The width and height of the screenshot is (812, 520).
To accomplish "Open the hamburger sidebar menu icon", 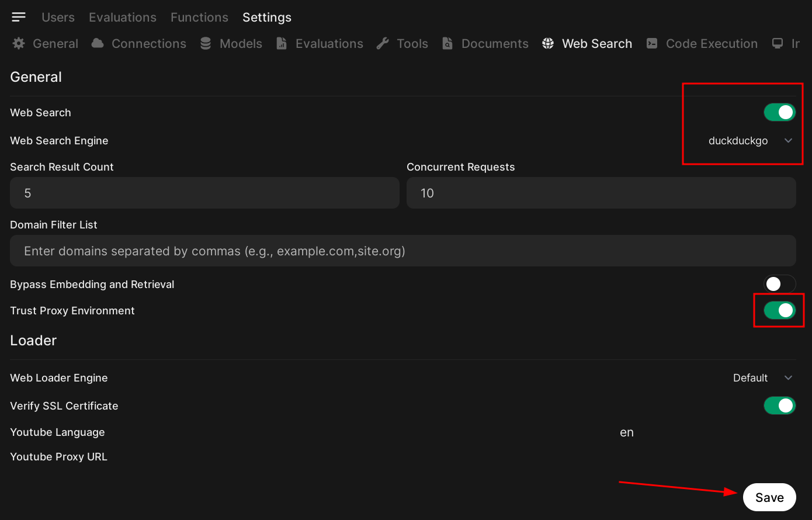I will pos(19,17).
